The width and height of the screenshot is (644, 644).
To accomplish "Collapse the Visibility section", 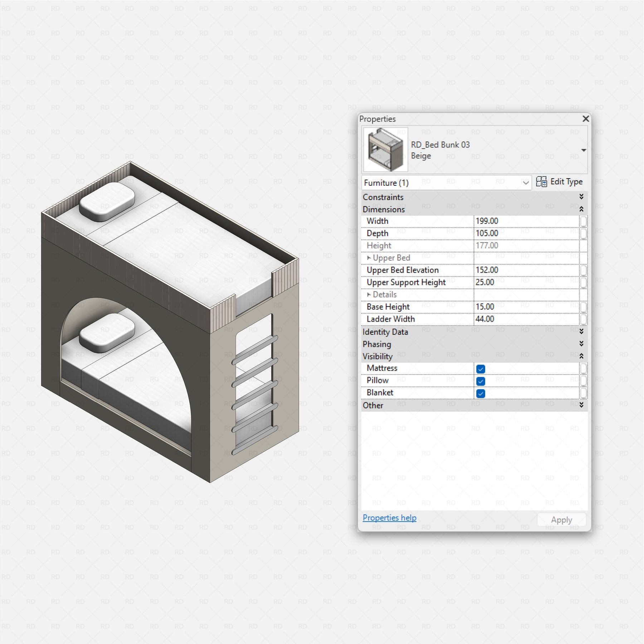I will [x=581, y=356].
